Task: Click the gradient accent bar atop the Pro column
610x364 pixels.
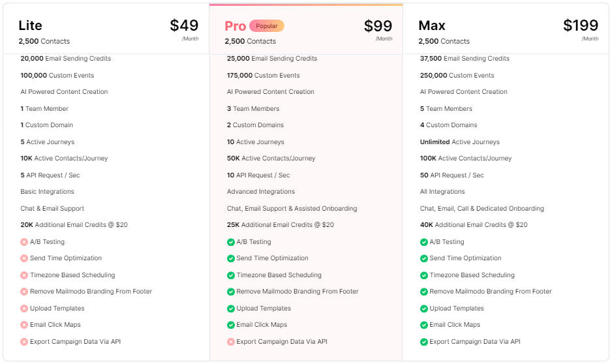Action: (305, 5)
